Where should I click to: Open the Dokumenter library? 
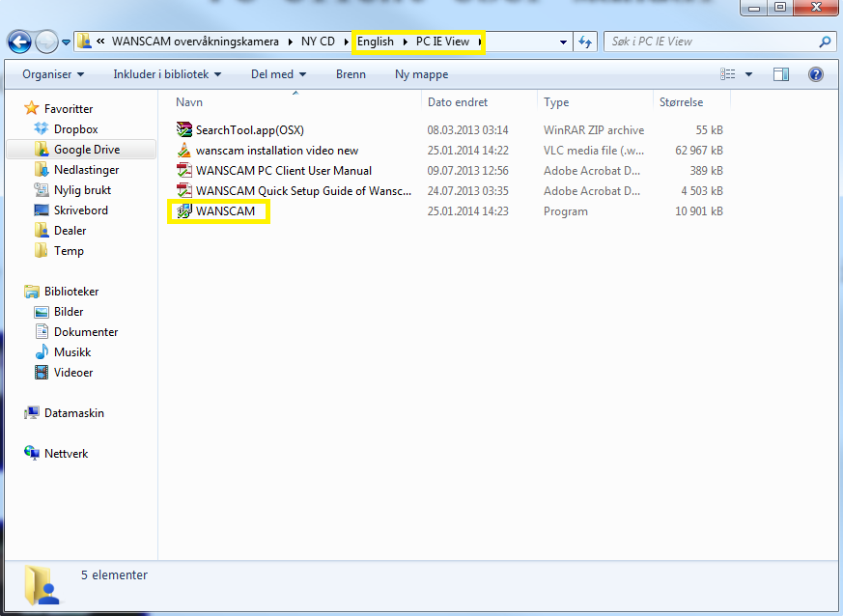76,332
